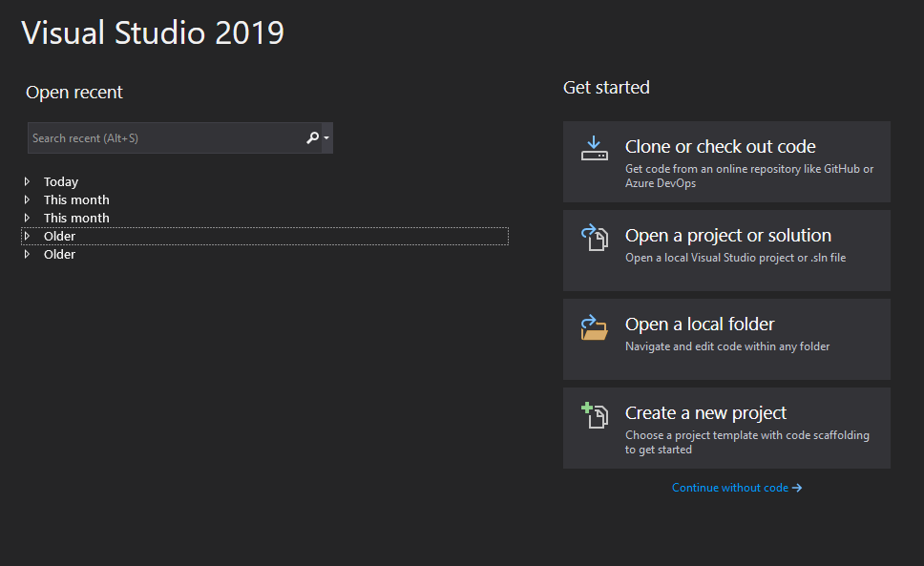Expand the Older group with dotted outline

click(x=28, y=236)
